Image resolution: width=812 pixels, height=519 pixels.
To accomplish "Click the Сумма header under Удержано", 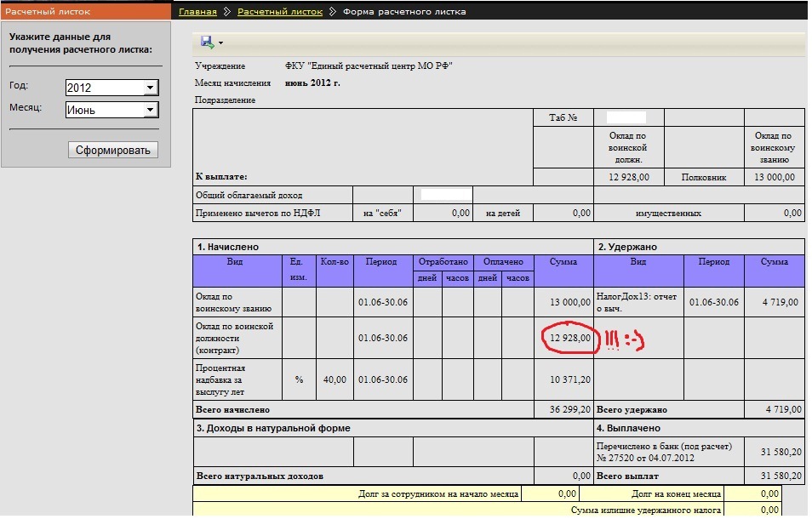I will 774,262.
